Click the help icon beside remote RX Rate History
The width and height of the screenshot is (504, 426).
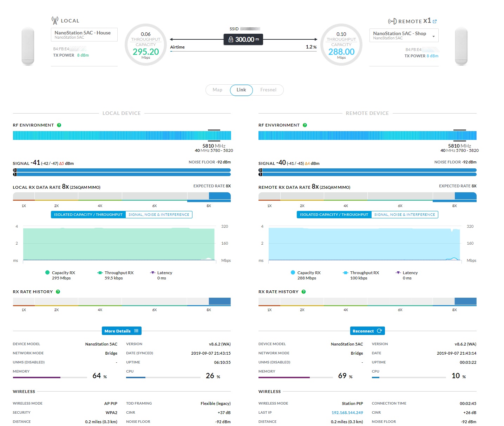(x=304, y=292)
